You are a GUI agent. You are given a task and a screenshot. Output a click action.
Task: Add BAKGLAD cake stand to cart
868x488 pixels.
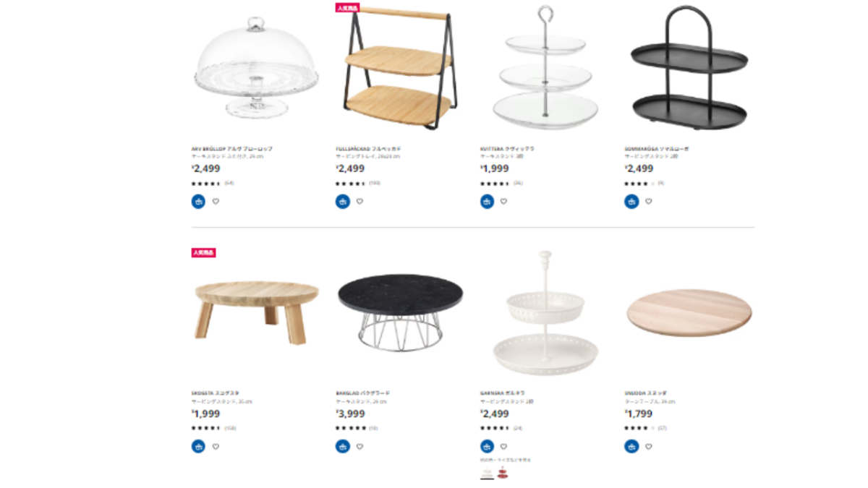click(x=343, y=447)
